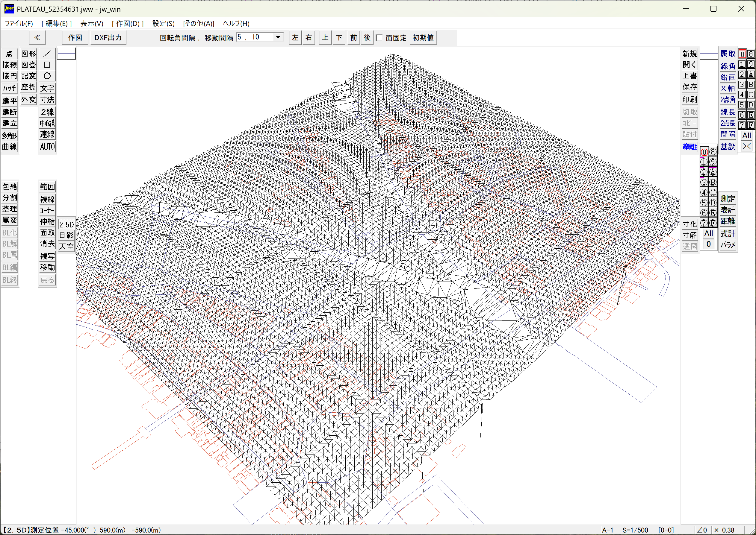Select the circle drawing tool icon
The image size is (756, 535).
click(47, 76)
